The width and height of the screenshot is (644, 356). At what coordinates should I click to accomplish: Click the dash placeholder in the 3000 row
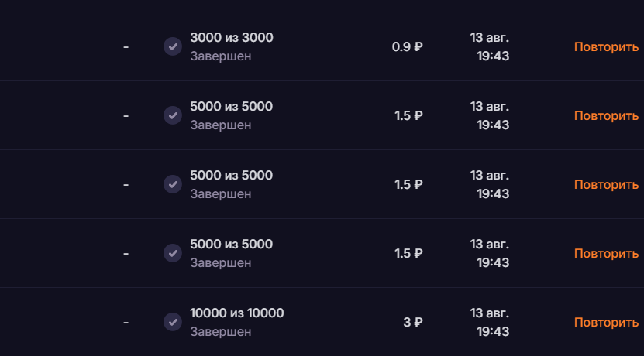[126, 47]
